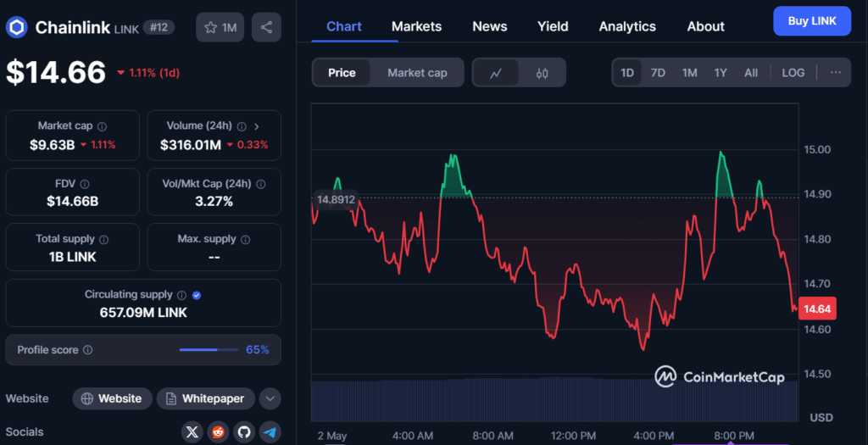Image resolution: width=868 pixels, height=445 pixels.
Task: Open the Chart tab
Action: (x=344, y=26)
